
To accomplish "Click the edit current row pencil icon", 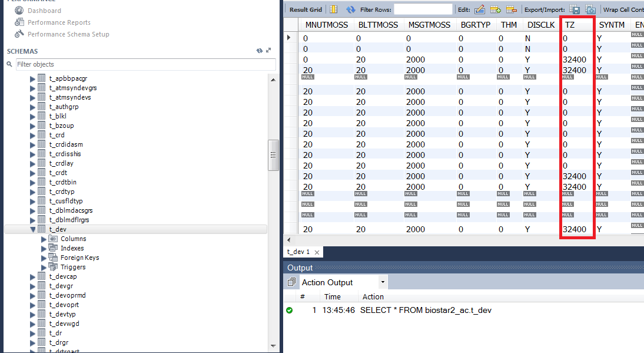I will (x=480, y=9).
